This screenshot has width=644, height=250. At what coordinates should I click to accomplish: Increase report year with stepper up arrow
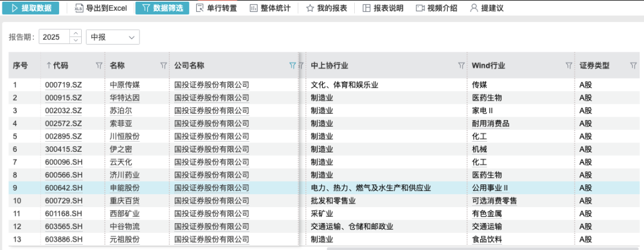(76, 34)
